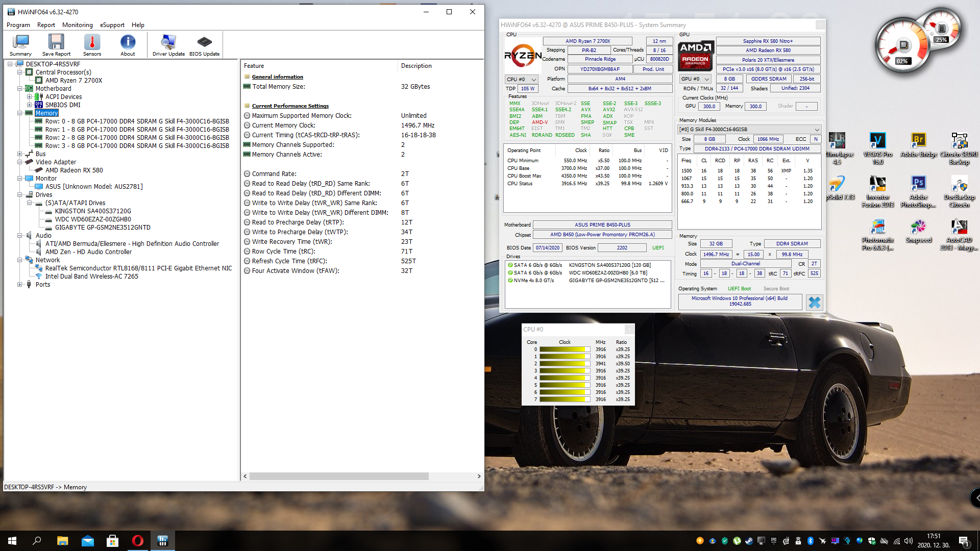The width and height of the screenshot is (980, 551).
Task: Open Photomatix Pro desktop shortcut
Action: pyautogui.click(x=877, y=235)
